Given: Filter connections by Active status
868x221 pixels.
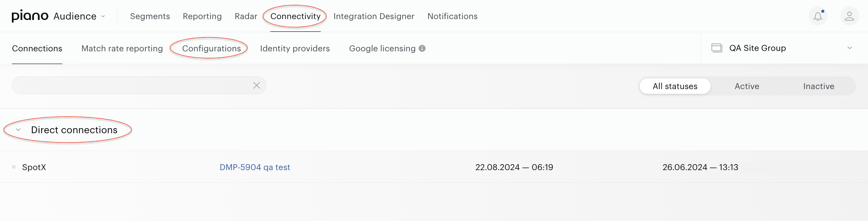Looking at the screenshot, I should point(747,86).
